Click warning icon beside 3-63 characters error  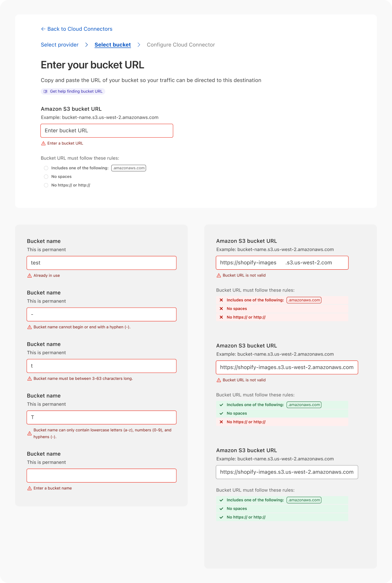pyautogui.click(x=30, y=379)
